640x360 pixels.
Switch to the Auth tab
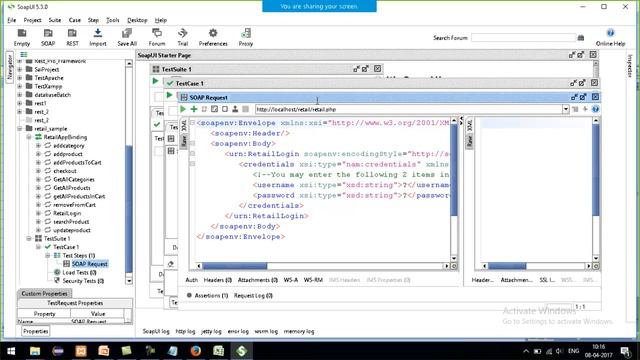(x=191, y=280)
